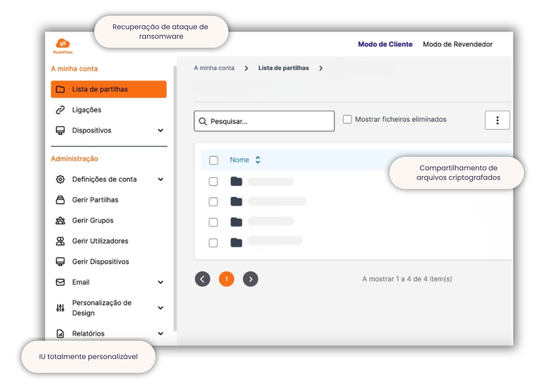The width and height of the screenshot is (549, 392).
Task: Click "A mostrar 1 a 4 de 4 item(s)" text
Action: 407,279
